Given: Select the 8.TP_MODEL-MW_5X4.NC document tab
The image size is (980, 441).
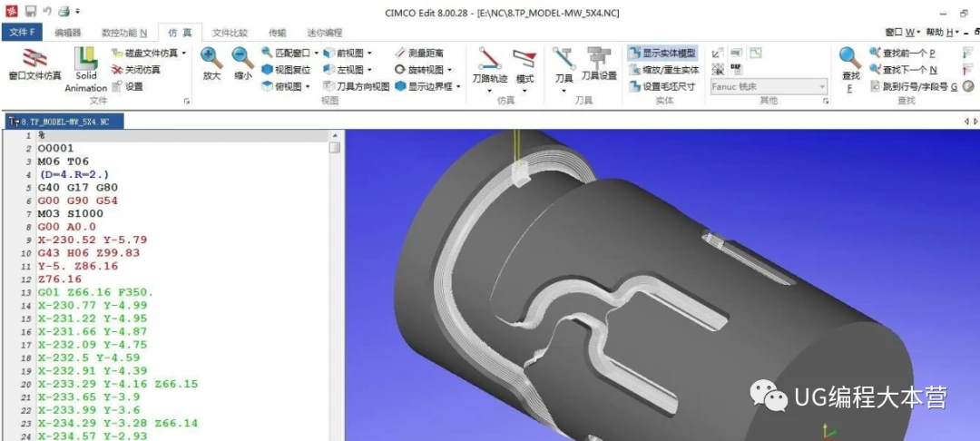Looking at the screenshot, I should tap(64, 122).
